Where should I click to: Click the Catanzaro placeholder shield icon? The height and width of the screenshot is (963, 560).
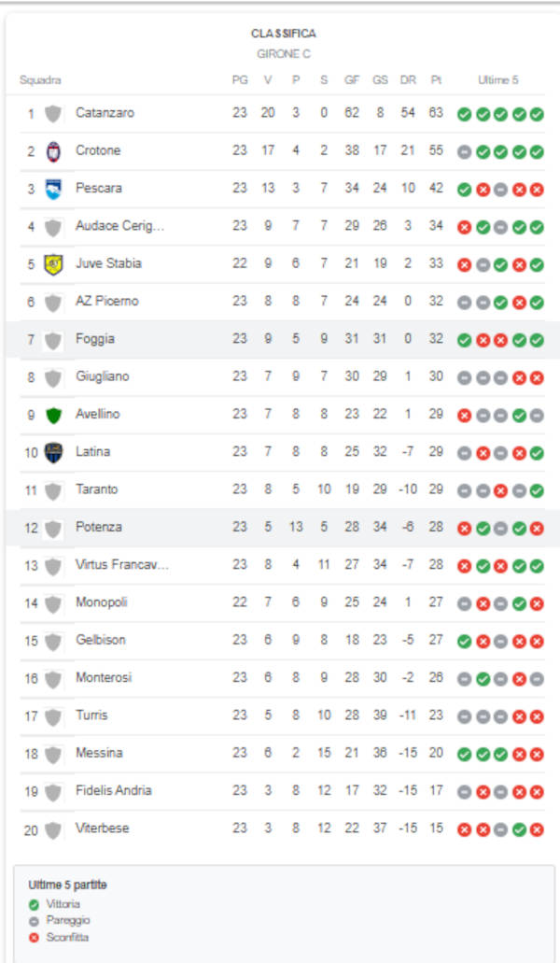tap(53, 114)
